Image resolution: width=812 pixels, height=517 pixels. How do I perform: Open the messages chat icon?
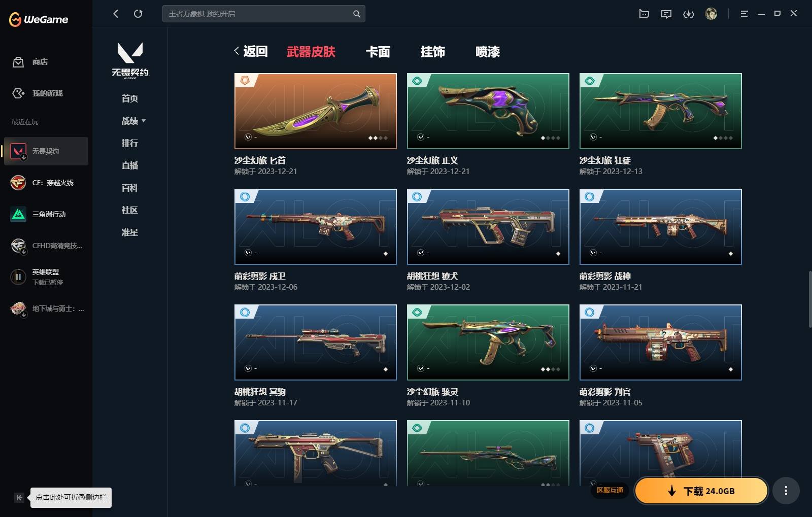point(666,14)
